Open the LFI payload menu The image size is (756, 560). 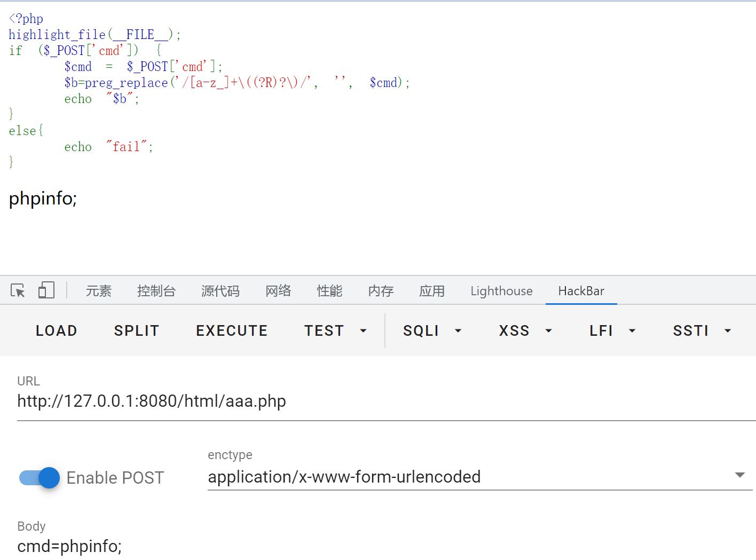click(x=612, y=331)
